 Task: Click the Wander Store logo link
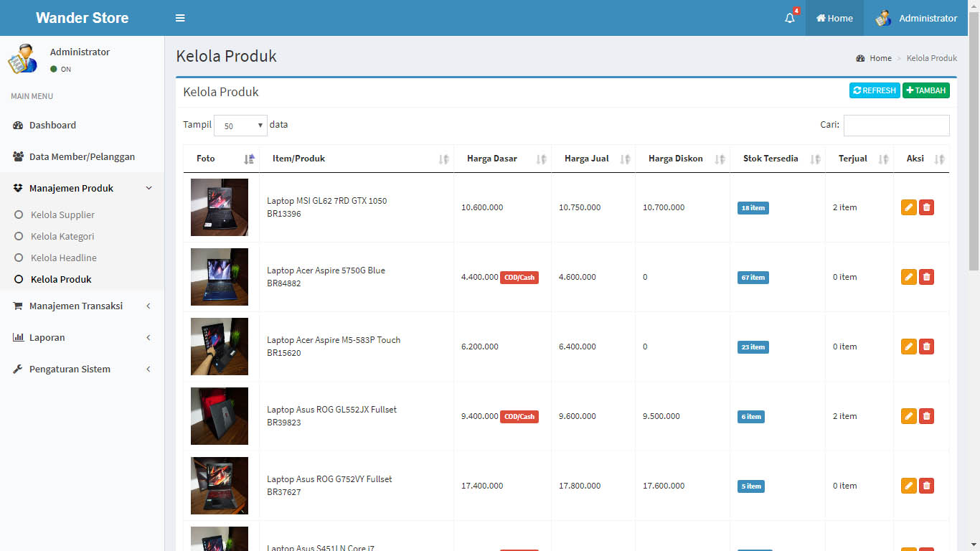[x=83, y=18]
